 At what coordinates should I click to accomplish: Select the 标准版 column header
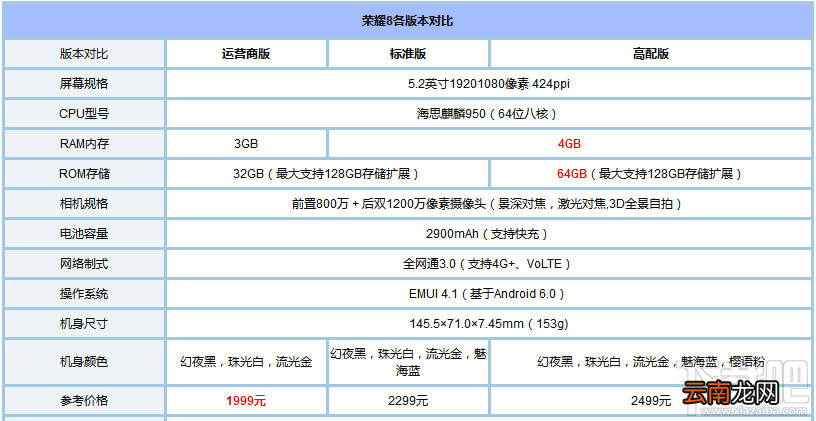(408, 54)
